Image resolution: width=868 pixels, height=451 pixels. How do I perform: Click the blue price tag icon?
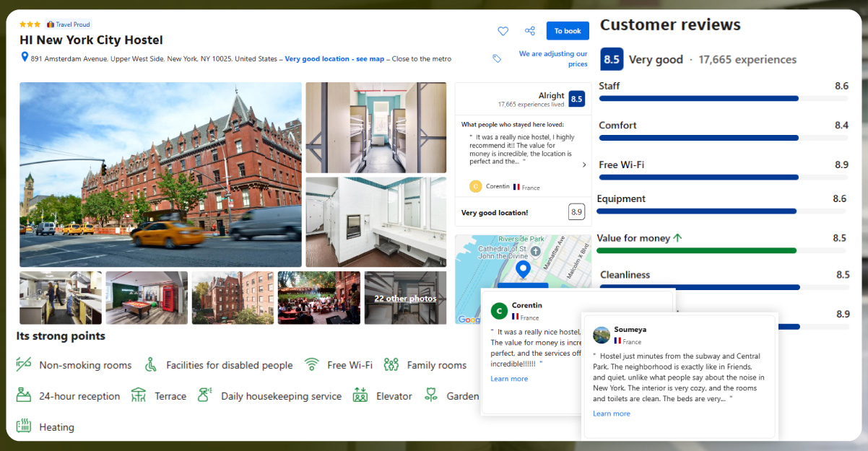pos(496,58)
